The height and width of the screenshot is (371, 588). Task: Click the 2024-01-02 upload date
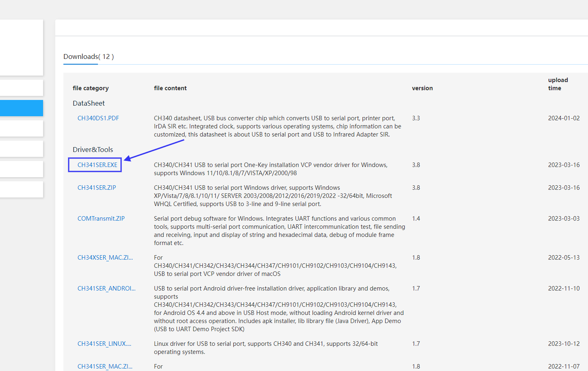564,118
